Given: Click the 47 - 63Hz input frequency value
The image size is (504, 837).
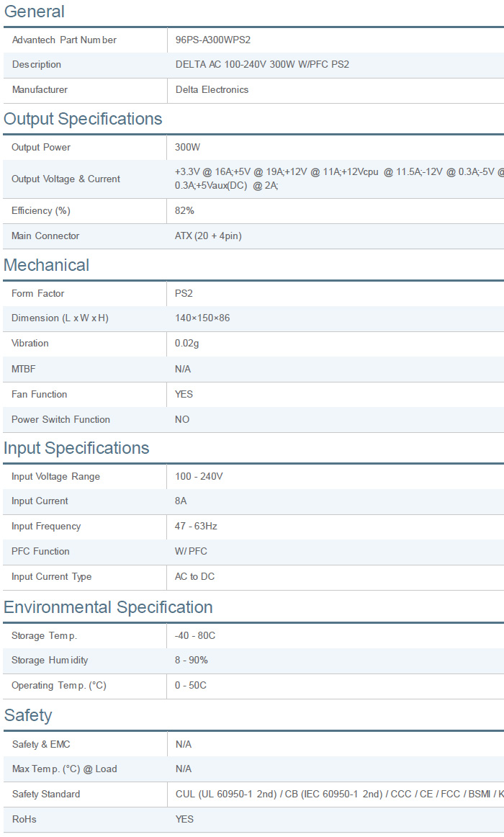Looking at the screenshot, I should [196, 527].
